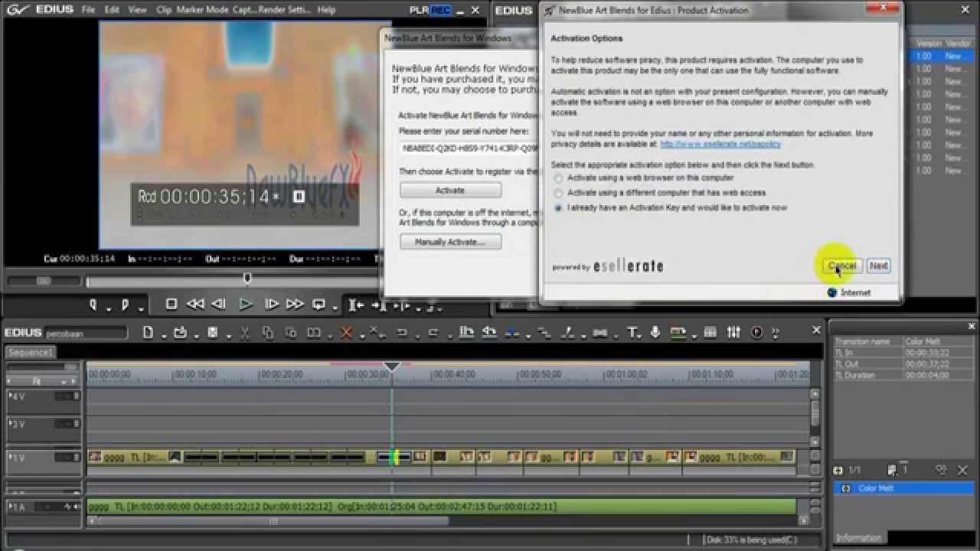Viewport: 980px width, 551px height.
Task: Step to the next frame
Action: tap(271, 304)
